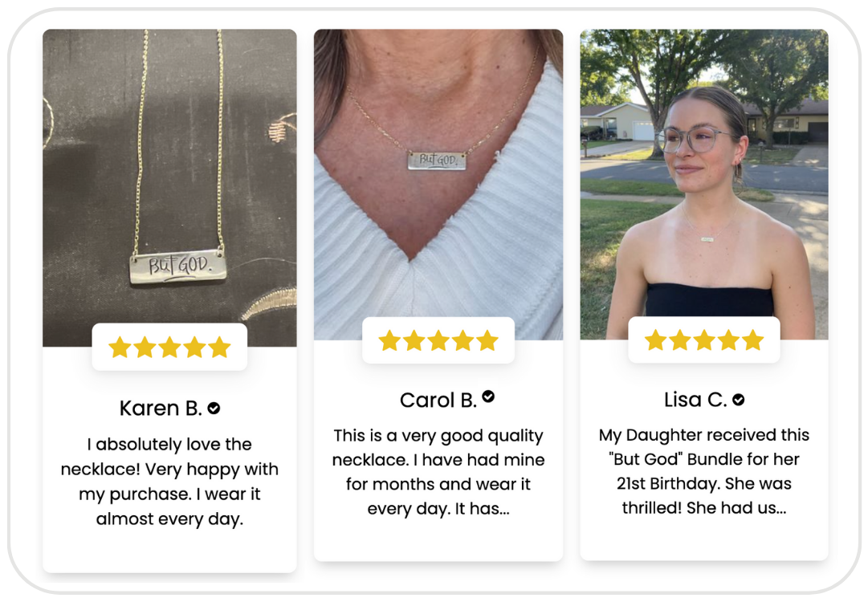Click the first star in Karen B.'s rating
868x602 pixels.
coord(120,348)
